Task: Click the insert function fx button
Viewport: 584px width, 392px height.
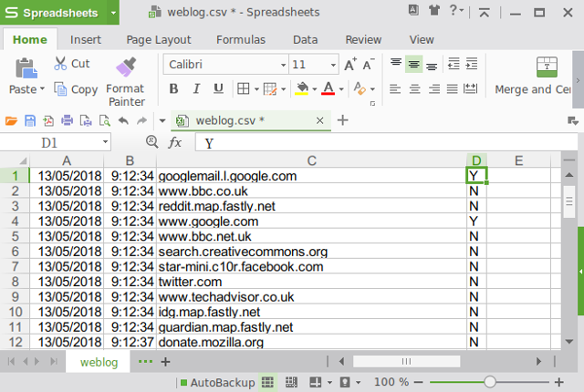Action: (174, 142)
